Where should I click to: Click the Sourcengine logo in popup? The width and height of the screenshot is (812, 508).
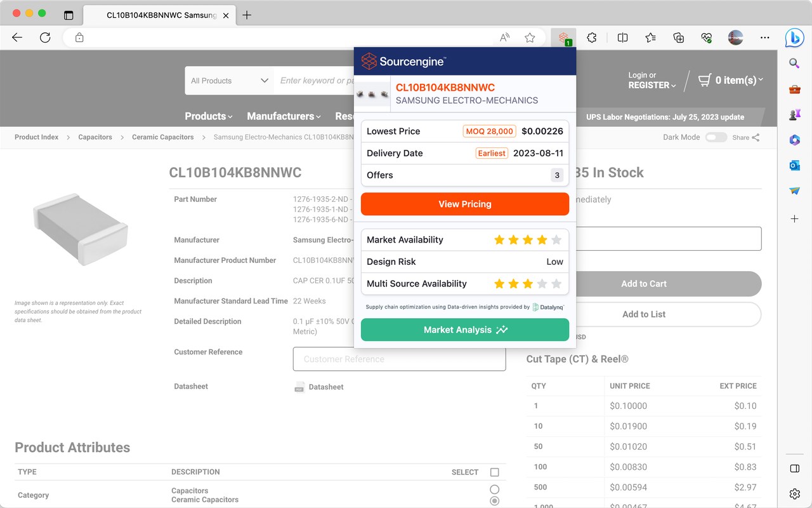(x=403, y=62)
